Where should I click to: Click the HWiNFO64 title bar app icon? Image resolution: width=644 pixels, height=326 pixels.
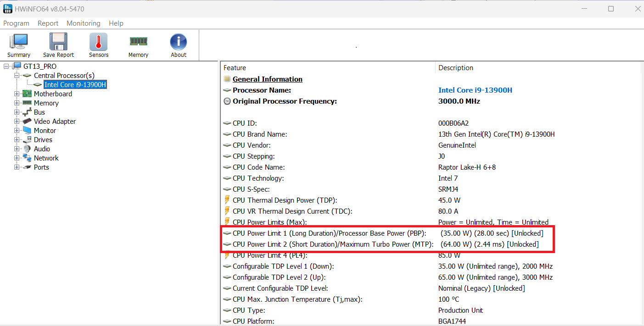pos(8,9)
